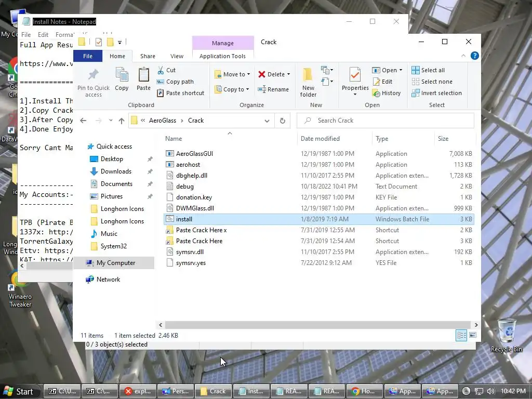Screen dimensions: 532x399
Task: Click the taskbar network tray icon
Action: pos(478,391)
